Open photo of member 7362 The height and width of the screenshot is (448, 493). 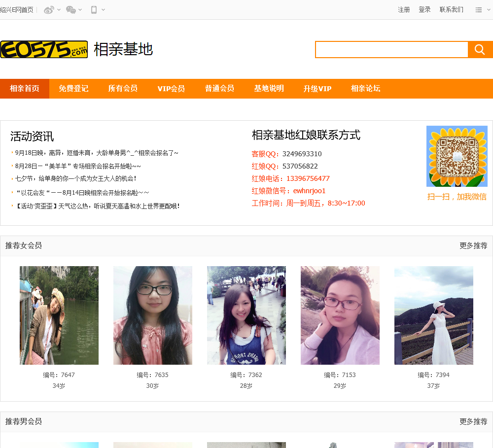click(246, 315)
